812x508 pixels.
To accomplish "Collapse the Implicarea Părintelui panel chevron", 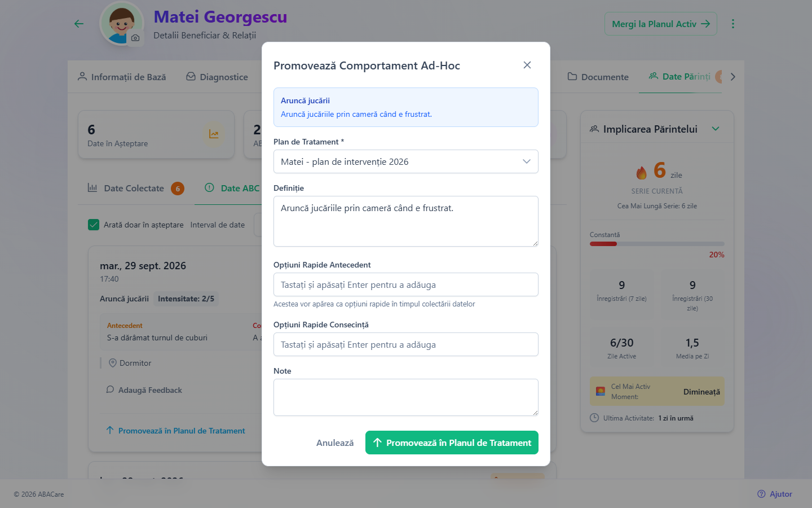I will (716, 129).
